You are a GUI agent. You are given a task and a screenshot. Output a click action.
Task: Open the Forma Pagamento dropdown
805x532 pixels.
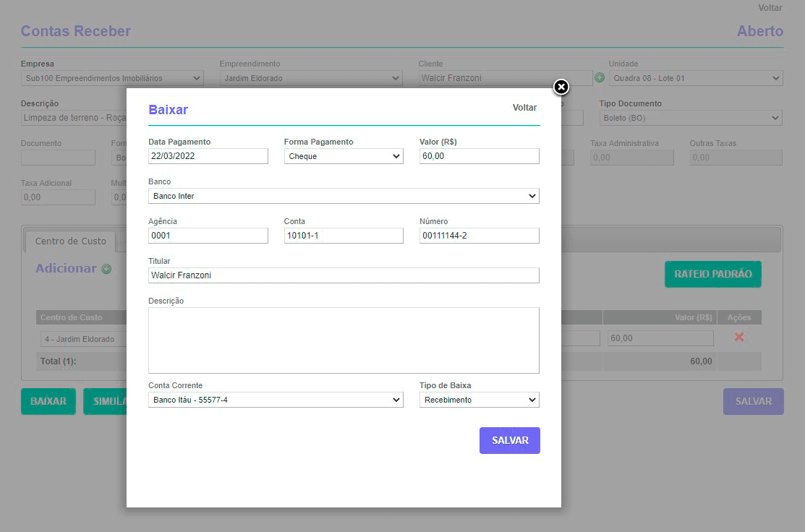tap(344, 156)
